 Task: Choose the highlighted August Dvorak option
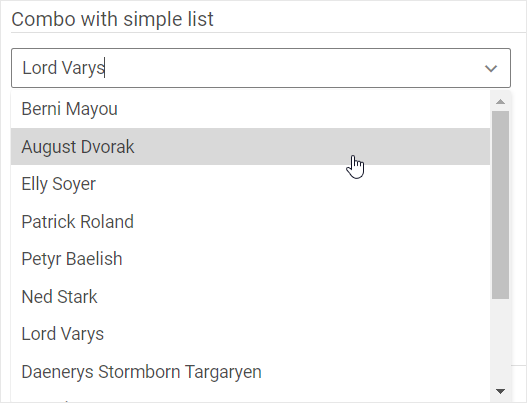(x=250, y=147)
